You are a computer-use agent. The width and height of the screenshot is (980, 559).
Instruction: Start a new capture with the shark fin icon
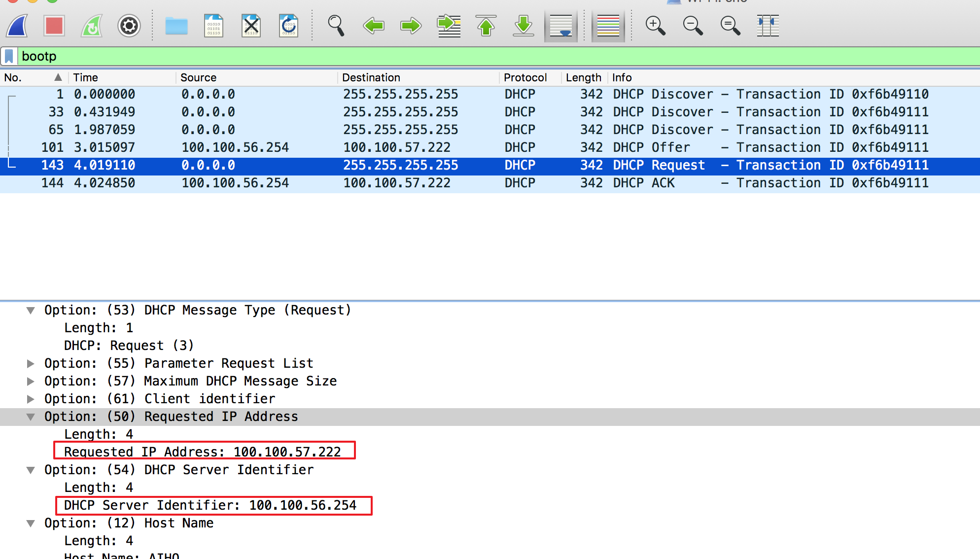coord(16,26)
